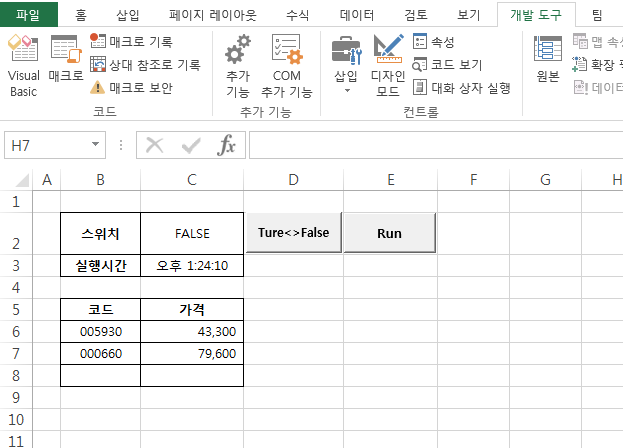Select row 5 header
The height and width of the screenshot is (448, 623).
click(16, 309)
